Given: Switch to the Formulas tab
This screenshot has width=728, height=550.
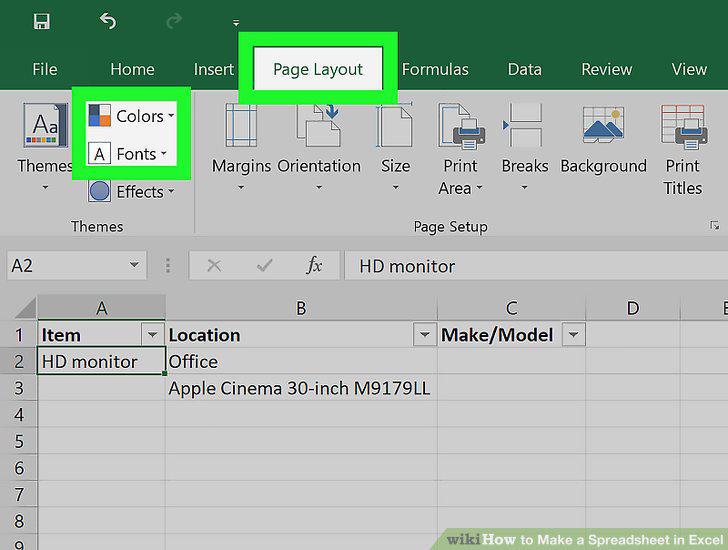Looking at the screenshot, I should (435, 69).
